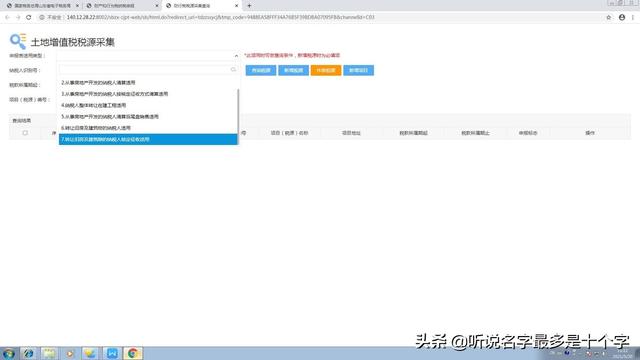This screenshot has width=640, height=360.
Task: Close the 国家税务总局 first browser tab
Action: pyautogui.click(x=77, y=6)
